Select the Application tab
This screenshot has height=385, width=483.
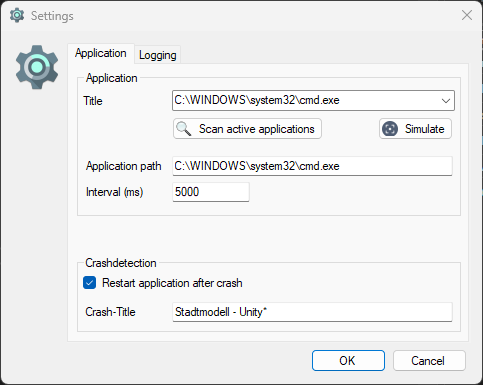(101, 53)
